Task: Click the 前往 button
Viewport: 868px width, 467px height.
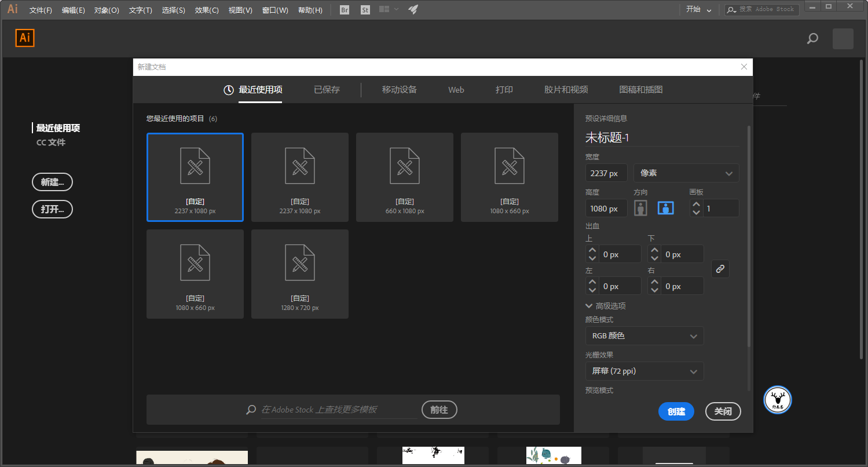Action: click(x=440, y=410)
